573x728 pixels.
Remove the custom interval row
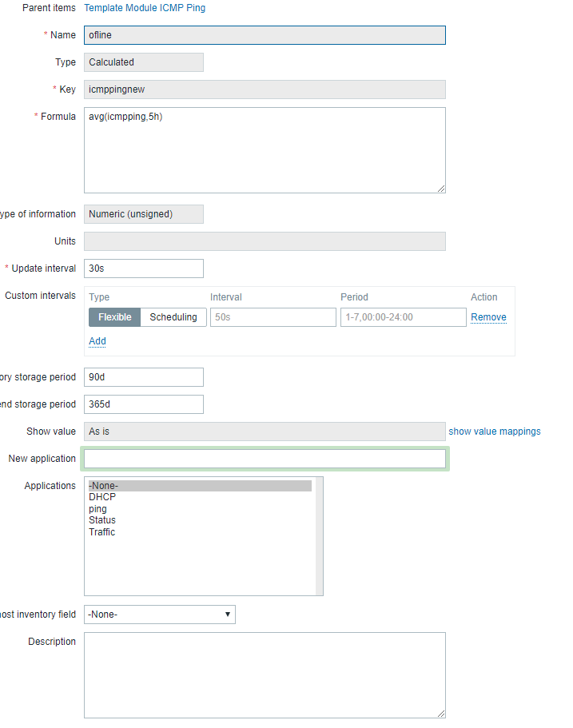coord(488,317)
